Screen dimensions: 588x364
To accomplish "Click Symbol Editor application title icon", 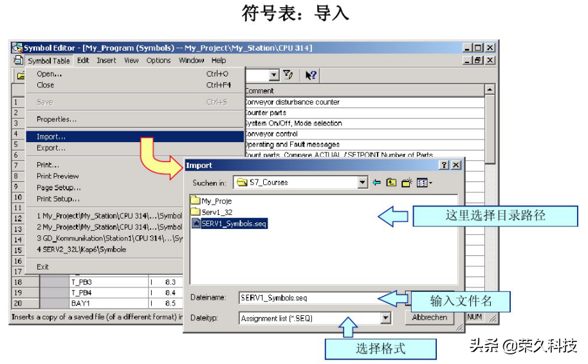I will point(17,48).
